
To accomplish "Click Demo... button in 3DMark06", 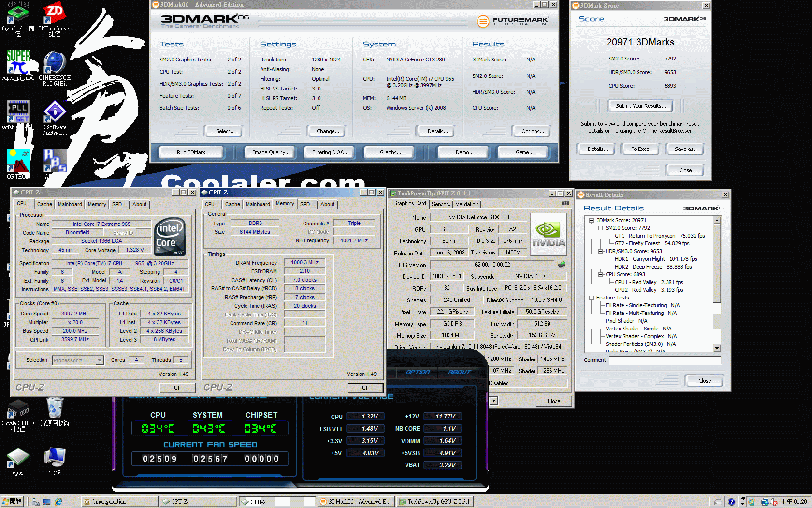I will click(464, 152).
